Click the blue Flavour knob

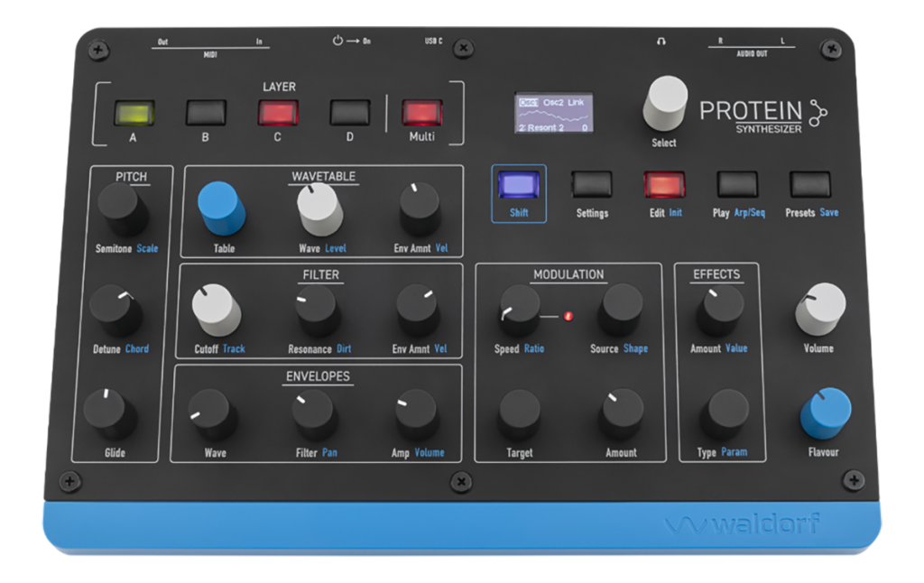click(x=825, y=414)
